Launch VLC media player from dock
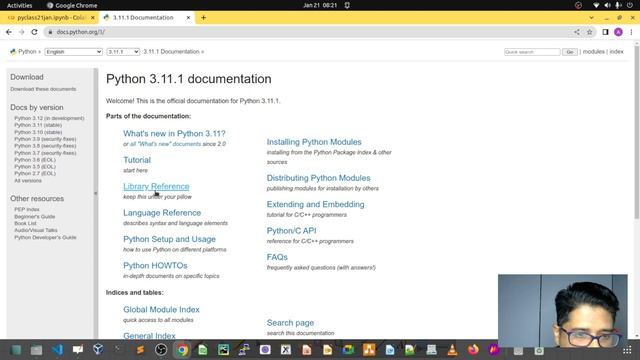 (x=452, y=350)
